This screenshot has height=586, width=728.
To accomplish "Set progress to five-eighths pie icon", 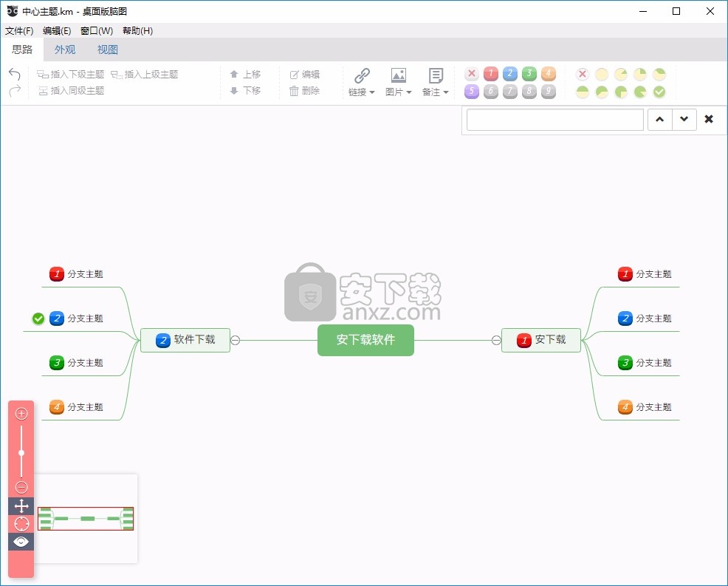I will [602, 92].
